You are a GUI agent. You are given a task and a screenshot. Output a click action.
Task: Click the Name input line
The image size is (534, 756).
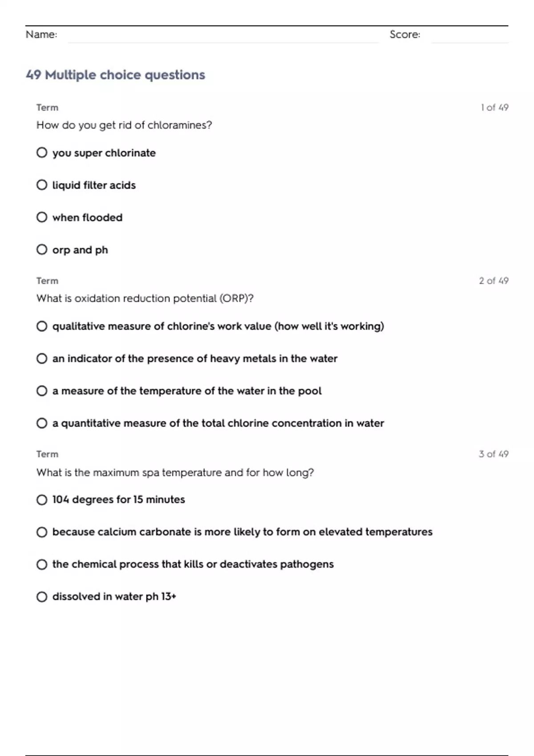coord(222,36)
